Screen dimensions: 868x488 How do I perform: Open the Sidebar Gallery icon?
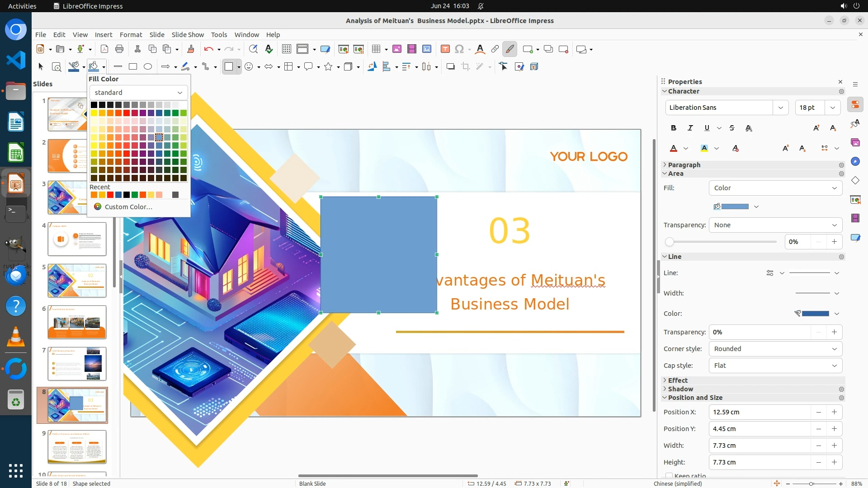(x=855, y=143)
